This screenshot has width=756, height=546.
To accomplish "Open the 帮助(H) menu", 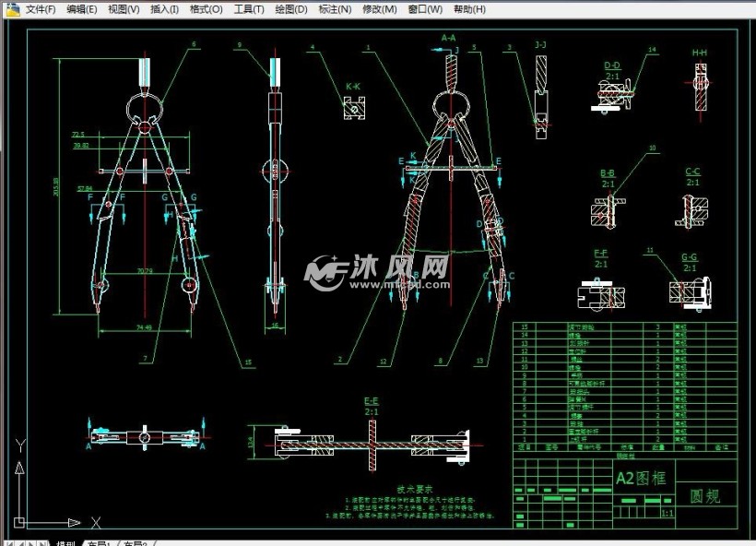I will 468,9.
